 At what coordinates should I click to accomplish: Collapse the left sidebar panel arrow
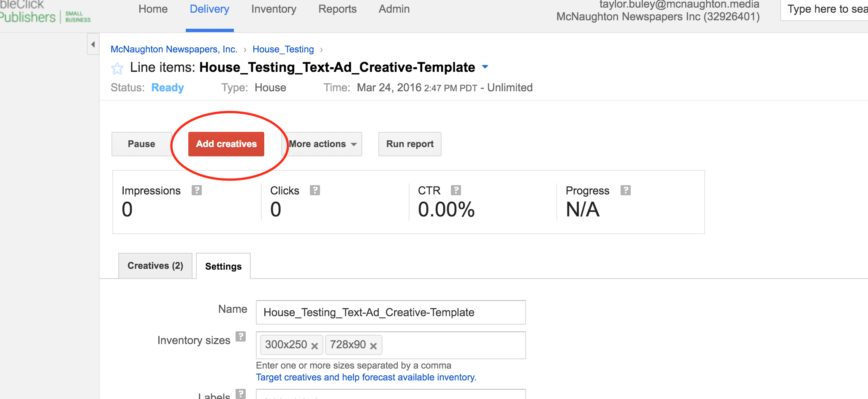coord(93,44)
